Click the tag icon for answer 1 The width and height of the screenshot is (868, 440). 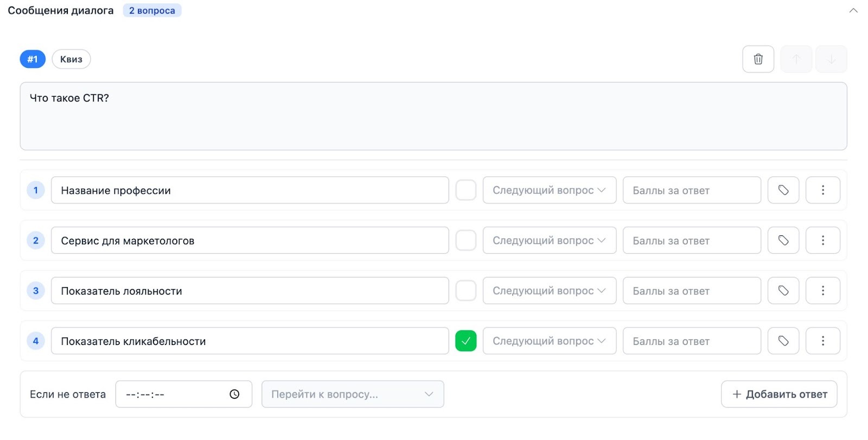[x=783, y=190]
